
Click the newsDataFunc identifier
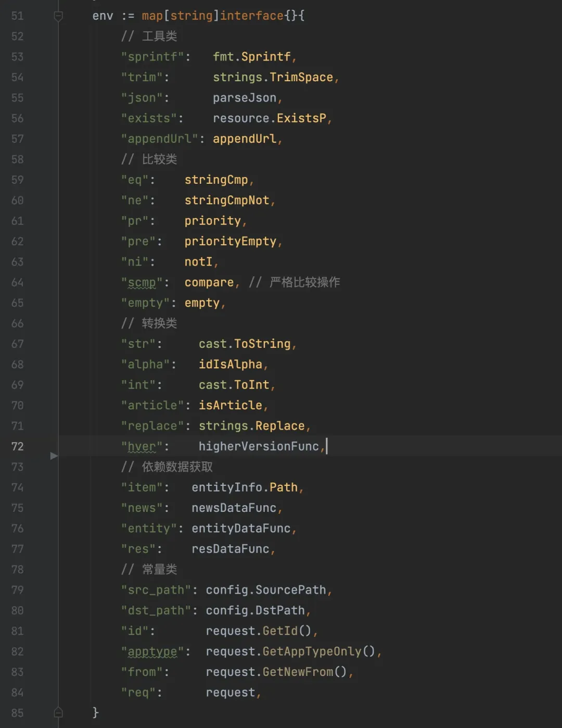(x=234, y=508)
